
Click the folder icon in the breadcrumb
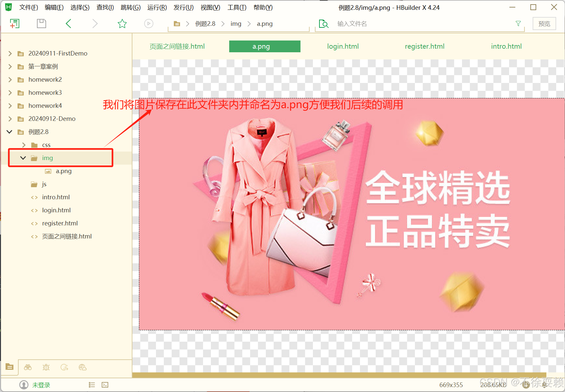pyautogui.click(x=177, y=24)
